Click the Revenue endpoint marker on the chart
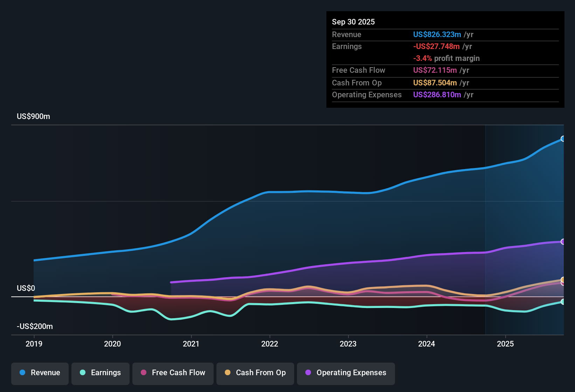Viewport: 575px width, 392px height. 563,139
